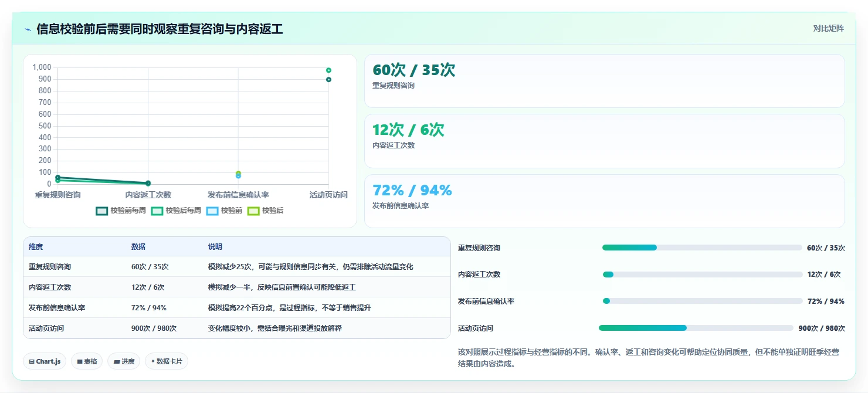Open the 72% / 94% data card
Viewport: 868px width, 393px height.
click(605, 201)
